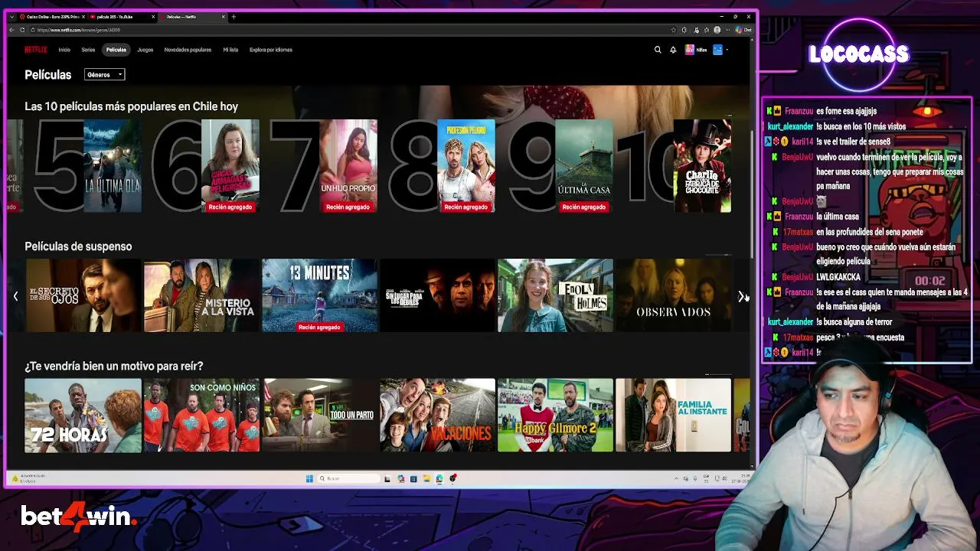Focus the netflix.com address bar
Viewport: 980px width, 551px height.
352,30
